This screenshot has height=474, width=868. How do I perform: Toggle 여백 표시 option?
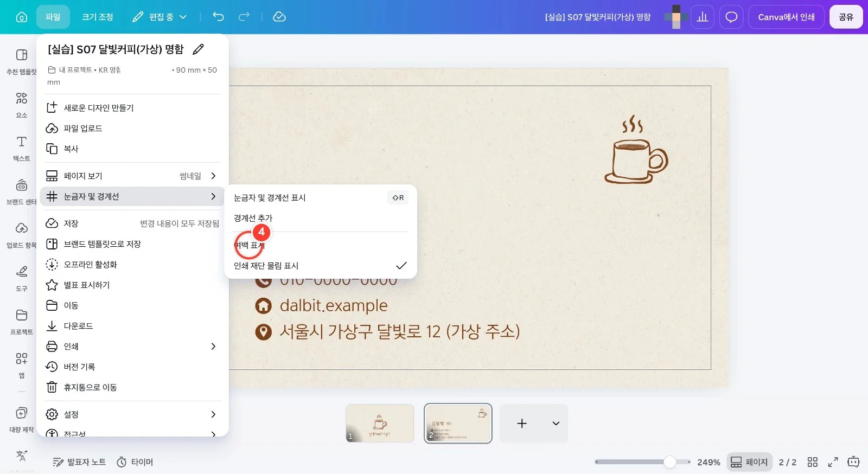coord(321,245)
